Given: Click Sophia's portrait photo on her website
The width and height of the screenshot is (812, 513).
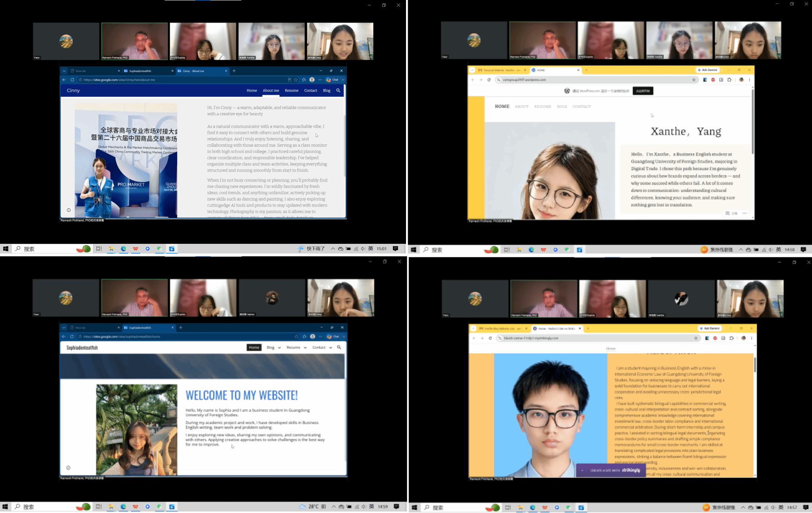Looking at the screenshot, I should point(137,430).
